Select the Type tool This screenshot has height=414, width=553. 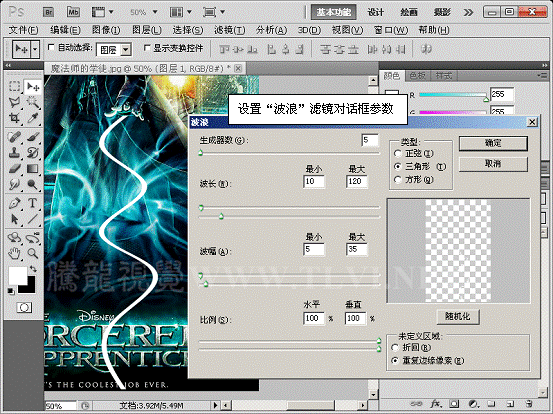coord(33,203)
